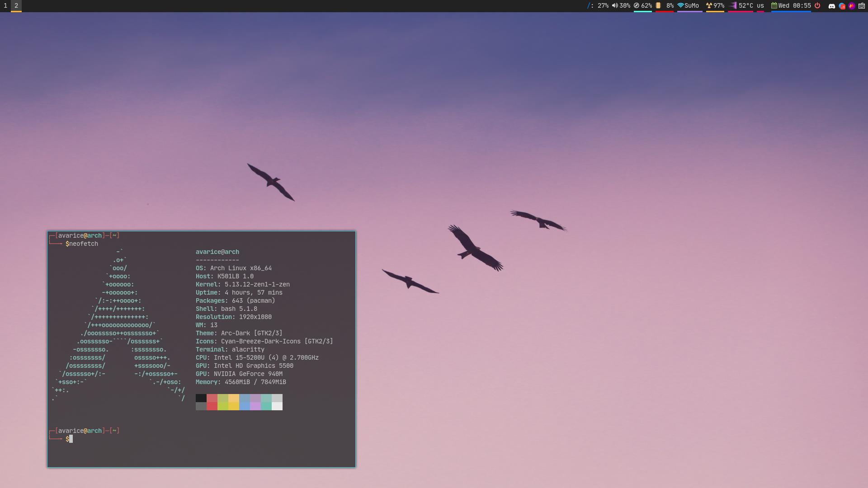Click the 'Kernel: 5.13.12-zen1-1-zen' line
868x488 pixels.
pos(243,285)
